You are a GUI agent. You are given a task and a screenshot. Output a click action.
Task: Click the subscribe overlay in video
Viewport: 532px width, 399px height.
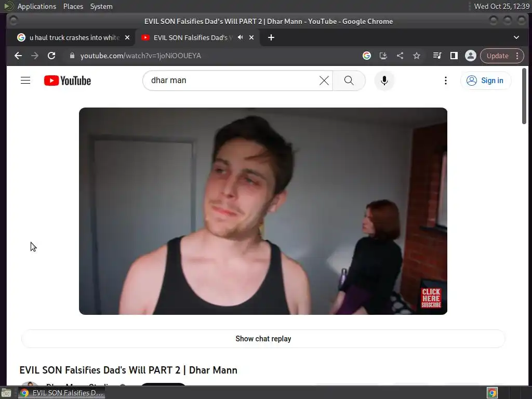(x=431, y=298)
